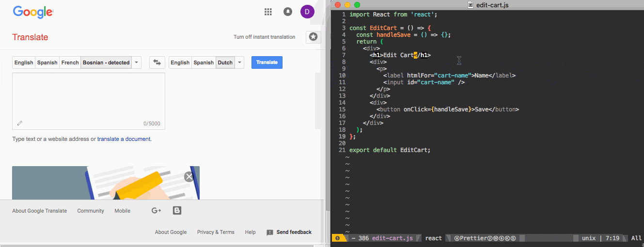The width and height of the screenshot is (644, 247).
Task: Select Spanish as target language
Action: 204,62
